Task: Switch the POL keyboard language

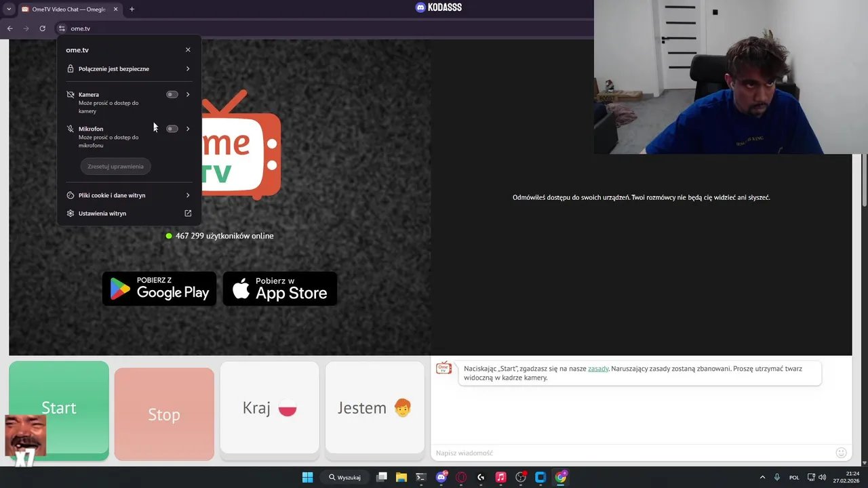Action: 794,477
